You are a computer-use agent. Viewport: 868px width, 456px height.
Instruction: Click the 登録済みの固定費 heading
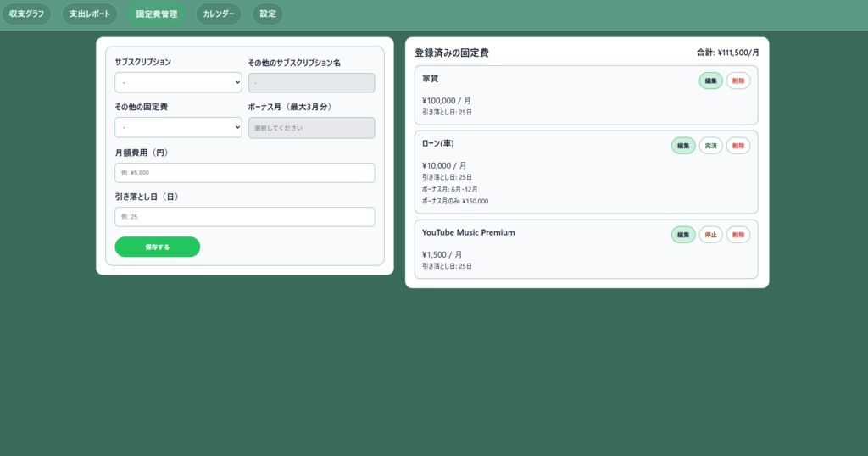[452, 53]
